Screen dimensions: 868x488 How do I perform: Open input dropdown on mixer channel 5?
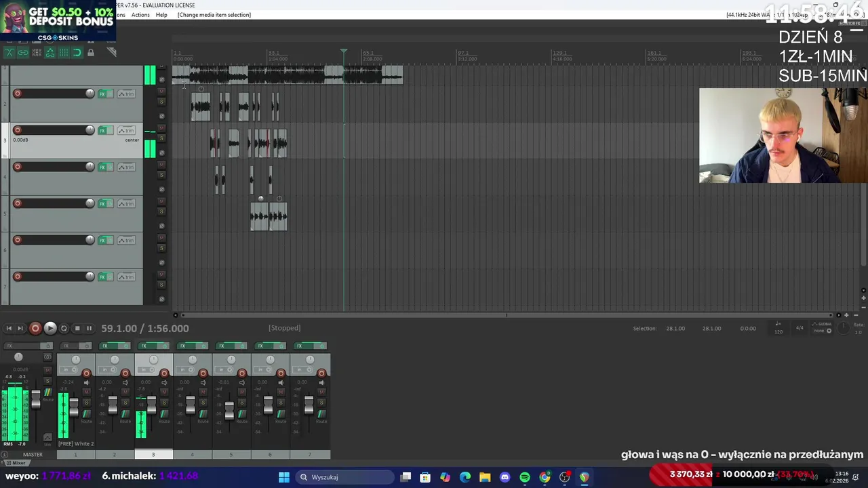(225, 370)
